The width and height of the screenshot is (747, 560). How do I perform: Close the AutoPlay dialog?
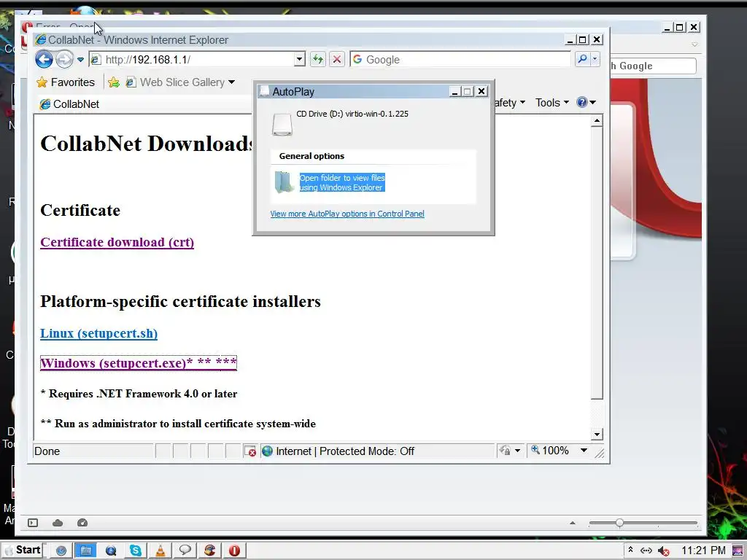pyautogui.click(x=481, y=91)
